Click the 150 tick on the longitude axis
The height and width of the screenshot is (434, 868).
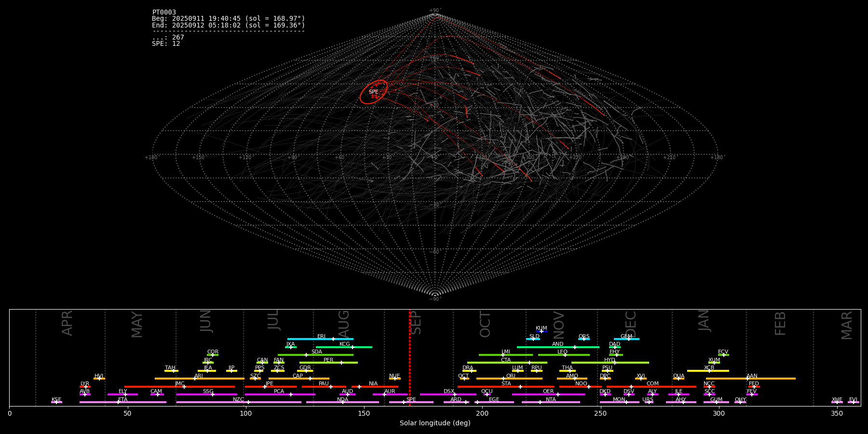[x=364, y=413]
